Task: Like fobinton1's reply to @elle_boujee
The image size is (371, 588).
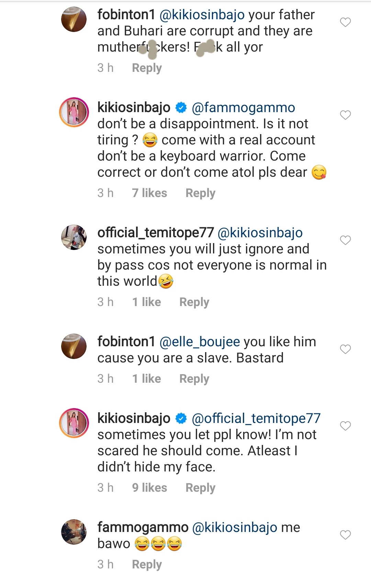Action: click(345, 349)
